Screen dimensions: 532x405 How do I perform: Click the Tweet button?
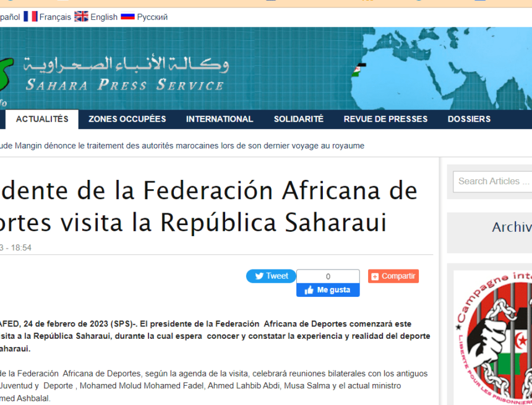point(271,276)
